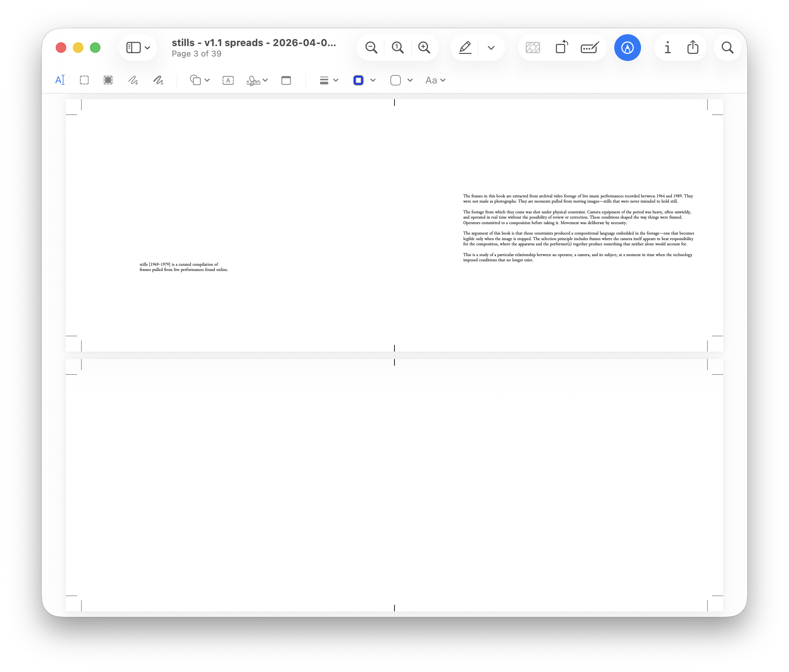Choose the Redact selection tool

pyautogui.click(x=108, y=80)
